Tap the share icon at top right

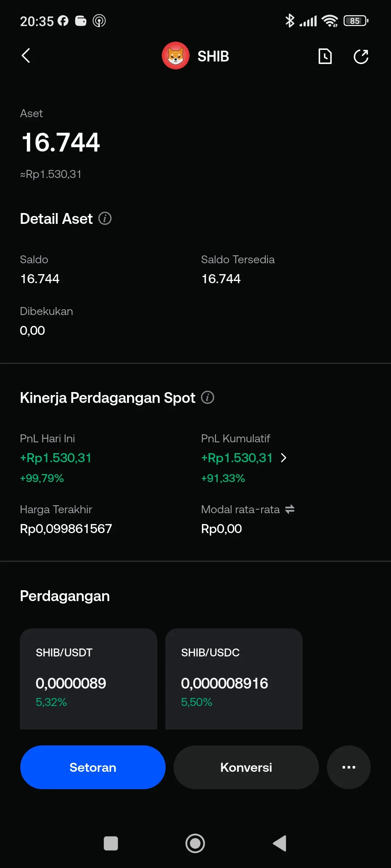361,56
